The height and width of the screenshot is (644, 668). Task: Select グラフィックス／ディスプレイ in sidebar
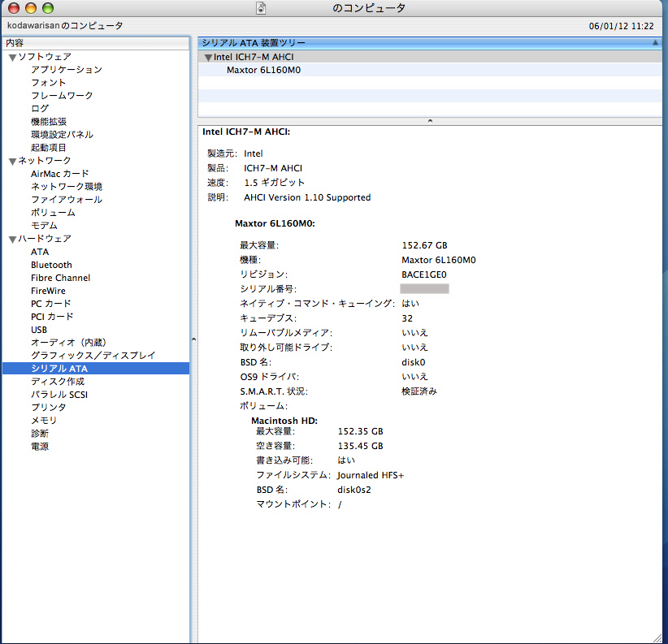point(93,356)
